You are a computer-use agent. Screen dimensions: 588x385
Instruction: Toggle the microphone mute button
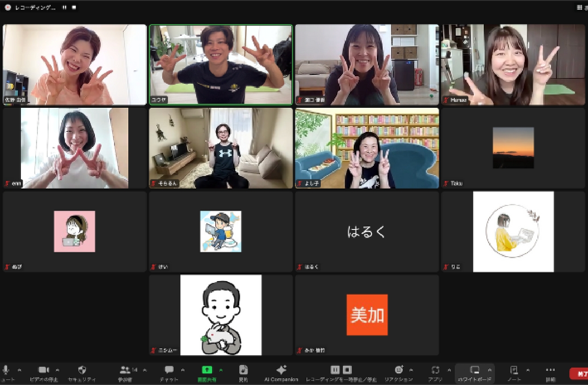(6, 370)
